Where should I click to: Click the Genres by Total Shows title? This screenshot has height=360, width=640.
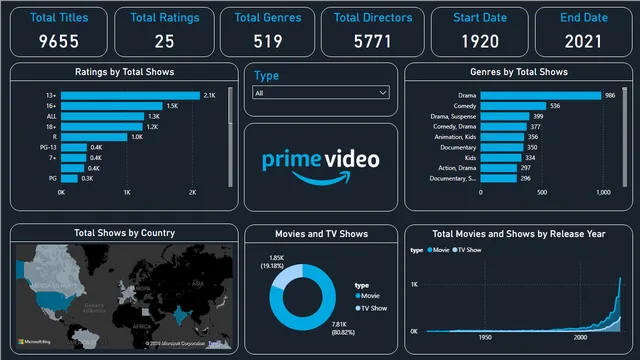coord(519,72)
